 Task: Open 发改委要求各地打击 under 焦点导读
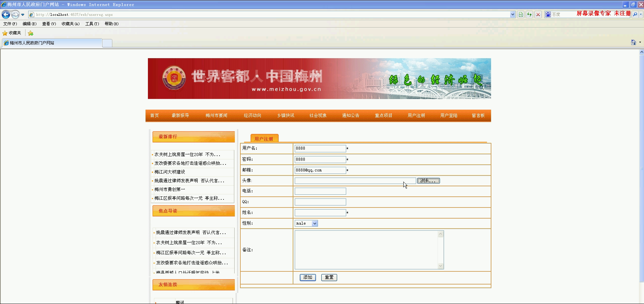(192, 263)
